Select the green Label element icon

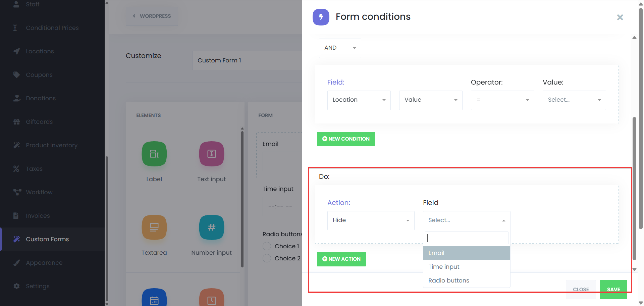(154, 154)
